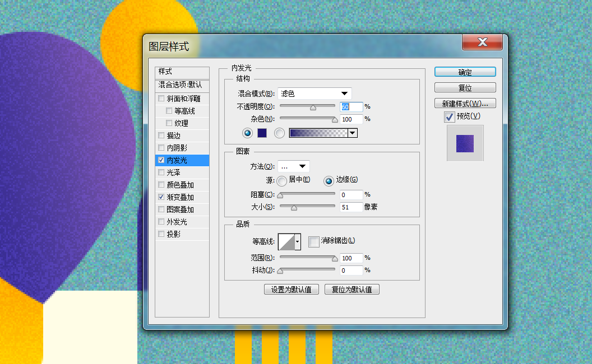
Task: Enable 纹理 sub-option checkbox
Action: coord(169,123)
